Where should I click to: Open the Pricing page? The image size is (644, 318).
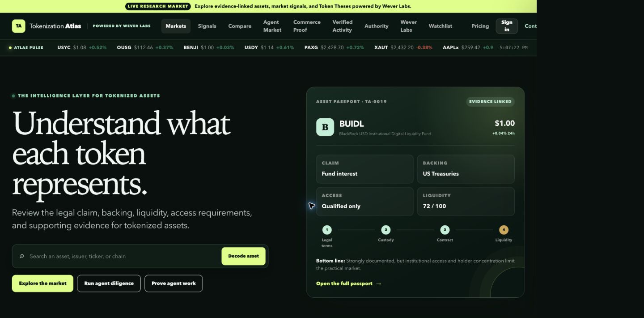pyautogui.click(x=480, y=26)
